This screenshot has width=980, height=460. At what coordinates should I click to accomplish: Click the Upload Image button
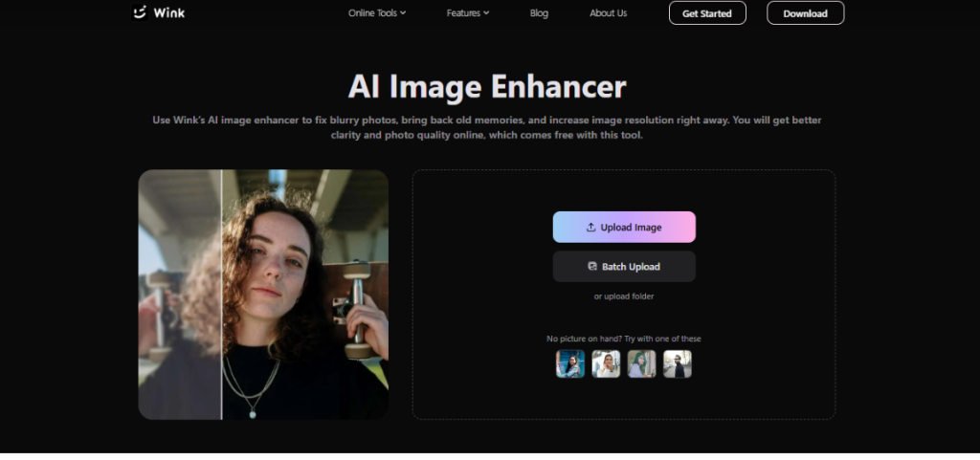[x=624, y=228]
